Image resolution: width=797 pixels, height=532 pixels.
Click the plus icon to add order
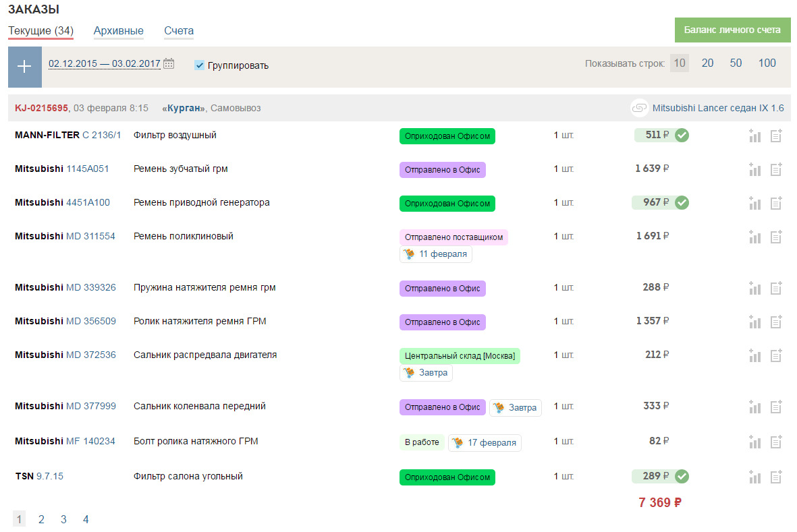click(24, 66)
